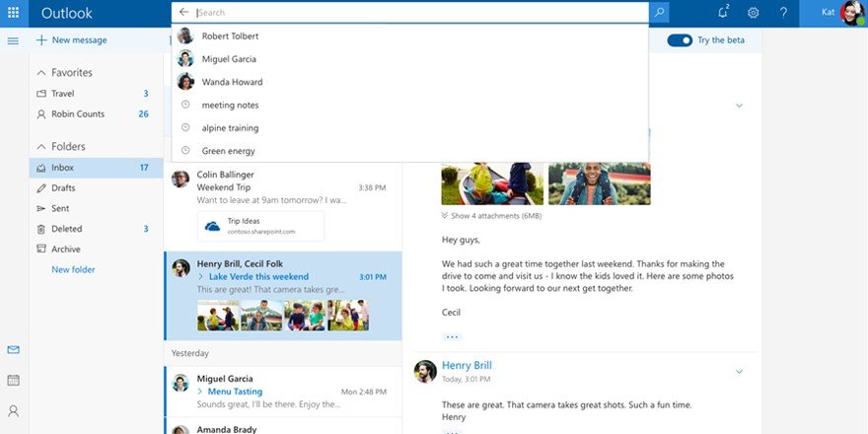868x434 pixels.
Task: Click the Trip Ideas OneDrive cloud icon
Action: click(x=213, y=226)
